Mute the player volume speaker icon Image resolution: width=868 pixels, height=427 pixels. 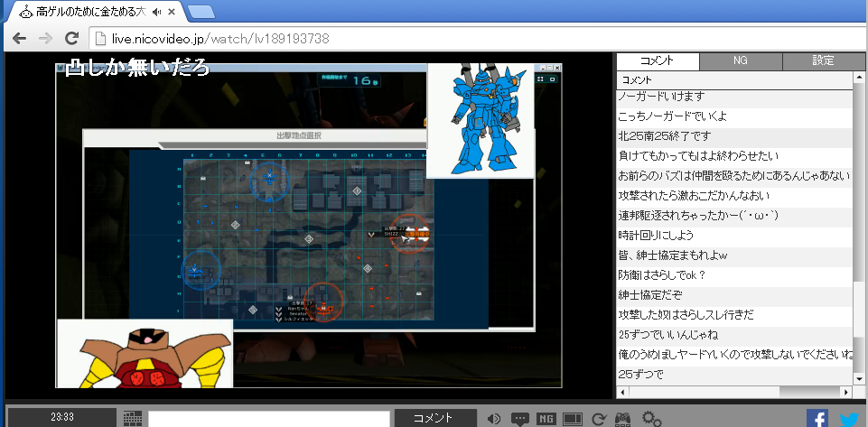[494, 419]
